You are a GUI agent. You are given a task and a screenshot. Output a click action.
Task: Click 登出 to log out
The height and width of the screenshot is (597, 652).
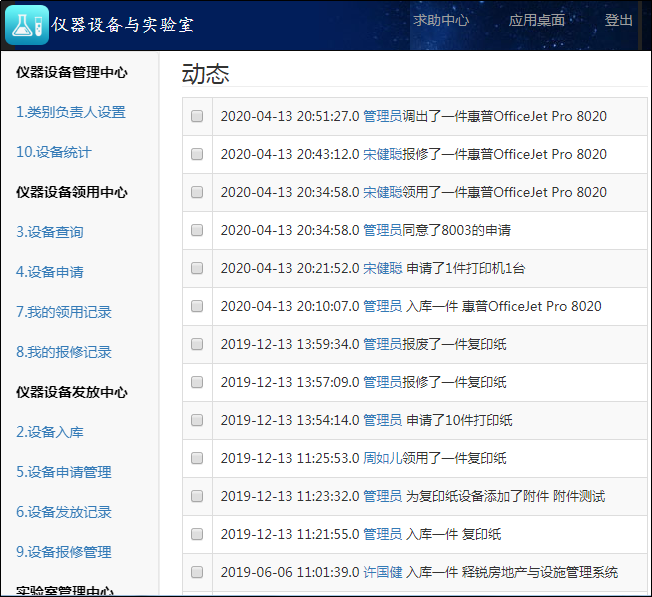click(618, 20)
